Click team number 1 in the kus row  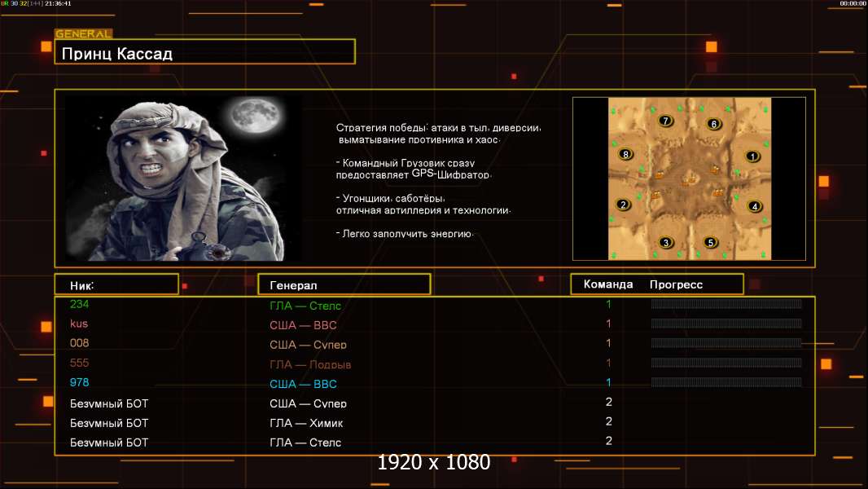click(608, 324)
